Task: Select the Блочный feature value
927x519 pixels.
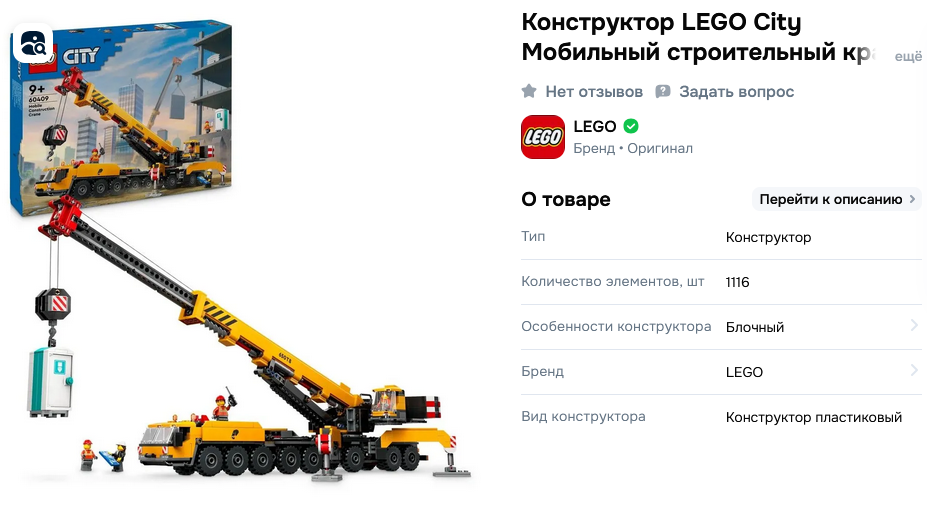Action: coord(754,327)
